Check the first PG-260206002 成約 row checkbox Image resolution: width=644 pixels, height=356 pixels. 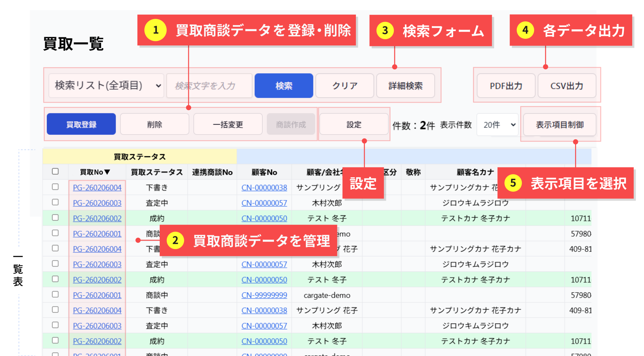pyautogui.click(x=55, y=218)
